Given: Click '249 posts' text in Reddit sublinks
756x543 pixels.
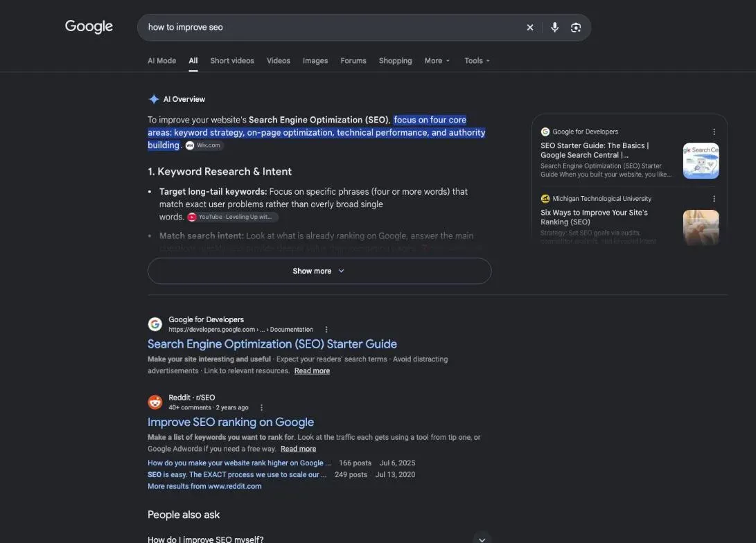Looking at the screenshot, I should (351, 474).
